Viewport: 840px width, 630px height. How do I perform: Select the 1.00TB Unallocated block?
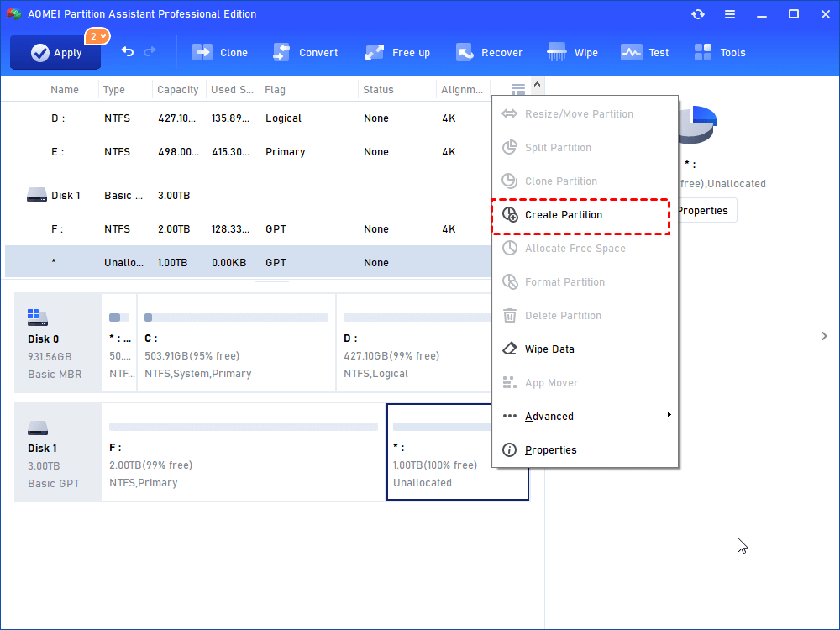[458, 452]
